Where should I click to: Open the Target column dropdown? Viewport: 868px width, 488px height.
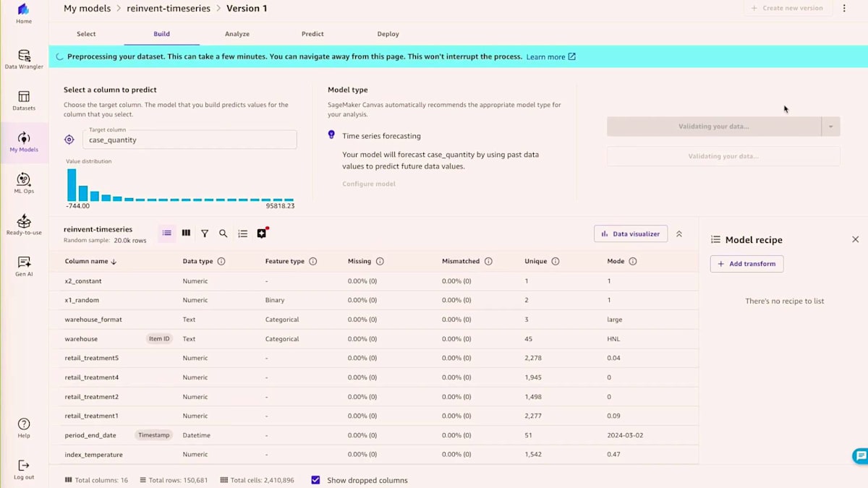(x=190, y=140)
